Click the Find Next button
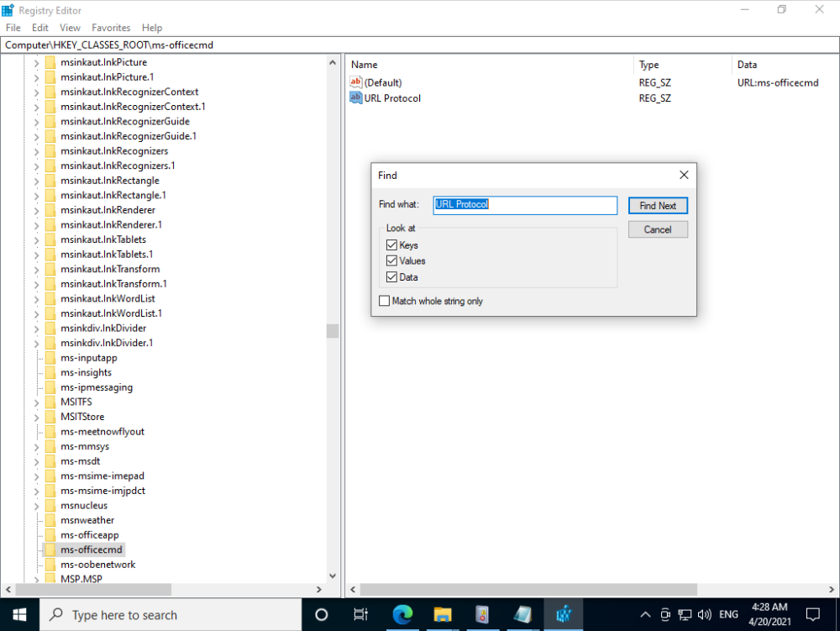 (658, 206)
